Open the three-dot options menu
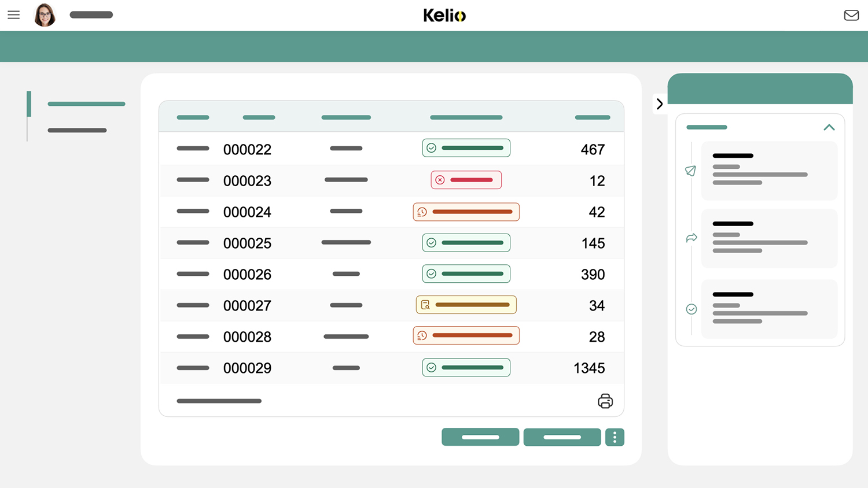 615,437
